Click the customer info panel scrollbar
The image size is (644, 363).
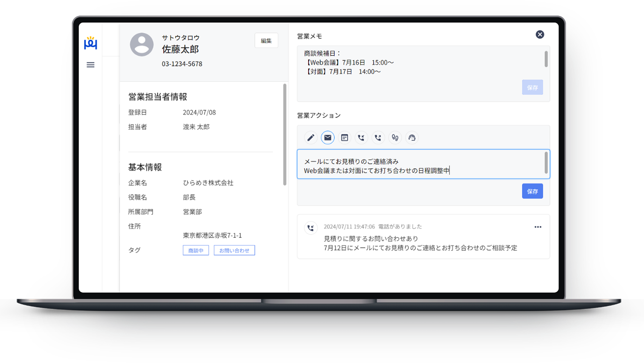(285, 135)
